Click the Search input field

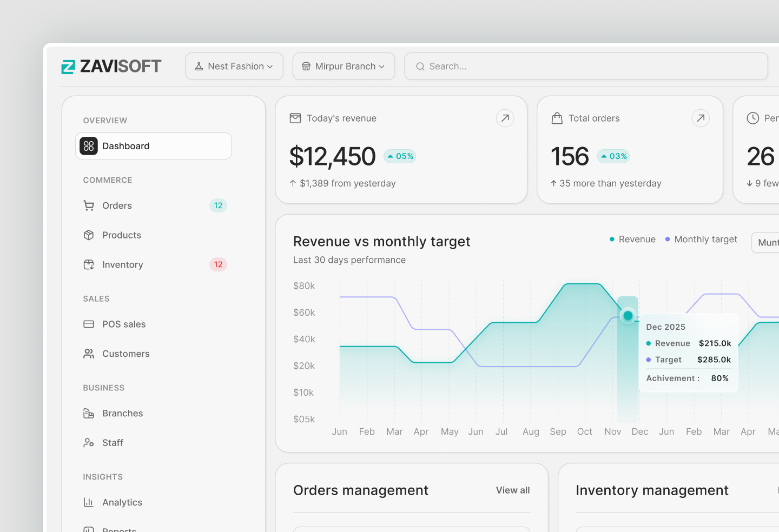point(586,66)
